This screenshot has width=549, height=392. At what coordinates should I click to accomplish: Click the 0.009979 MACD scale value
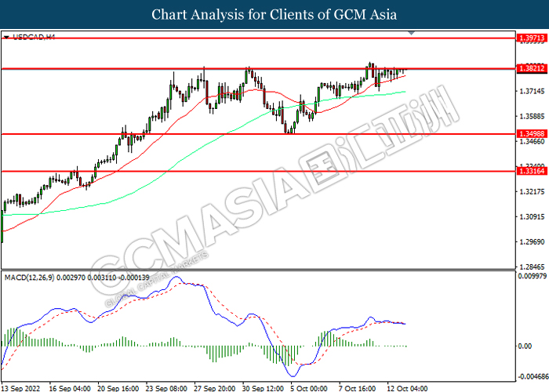(x=533, y=276)
